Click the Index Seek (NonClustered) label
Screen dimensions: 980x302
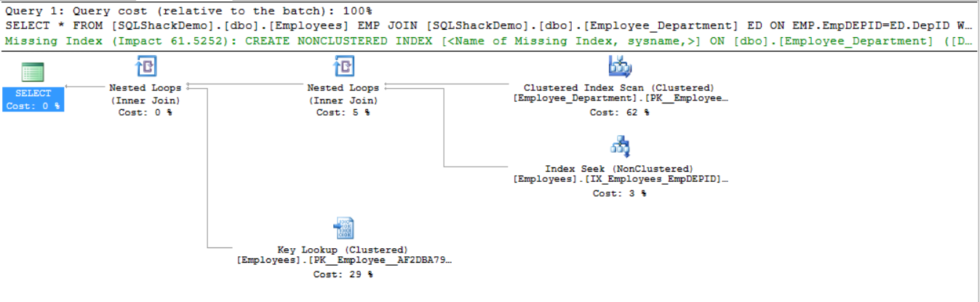(x=619, y=169)
